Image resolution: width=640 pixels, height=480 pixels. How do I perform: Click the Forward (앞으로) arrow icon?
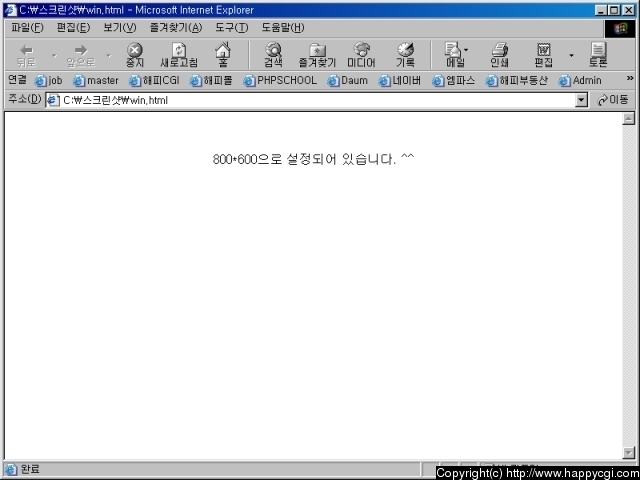pos(81,50)
